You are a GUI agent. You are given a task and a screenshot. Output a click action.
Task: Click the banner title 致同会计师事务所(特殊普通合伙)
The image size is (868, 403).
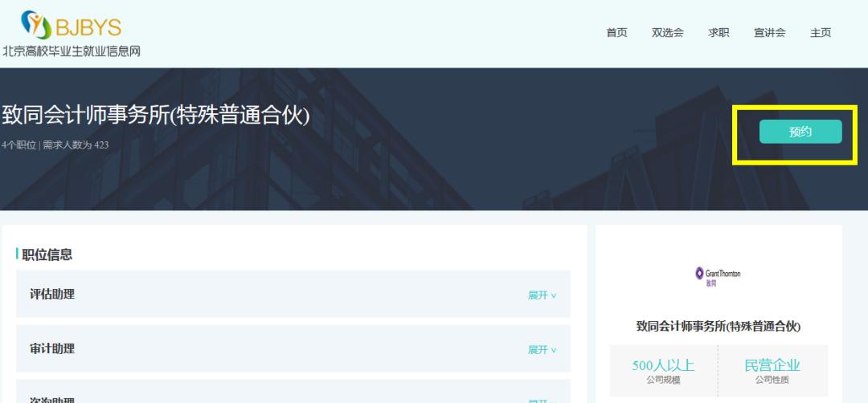156,115
